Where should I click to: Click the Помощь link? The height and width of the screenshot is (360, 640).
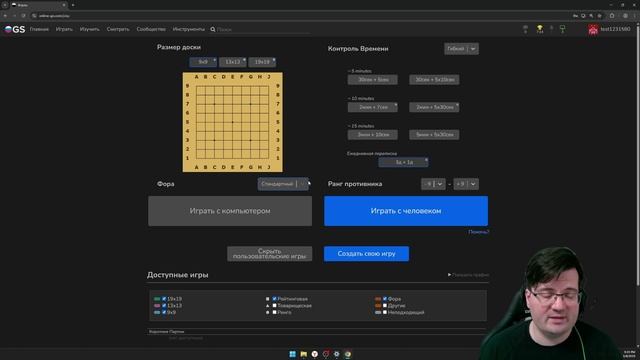(x=478, y=232)
